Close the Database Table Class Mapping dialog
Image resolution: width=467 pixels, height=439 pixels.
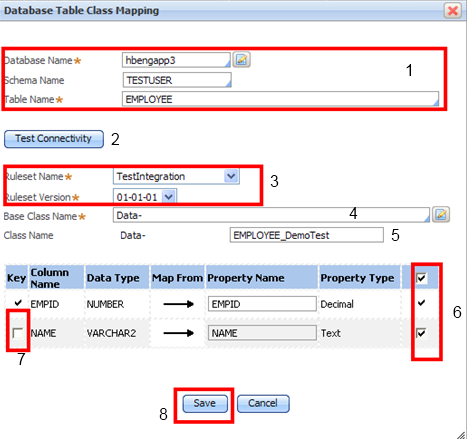click(x=453, y=11)
